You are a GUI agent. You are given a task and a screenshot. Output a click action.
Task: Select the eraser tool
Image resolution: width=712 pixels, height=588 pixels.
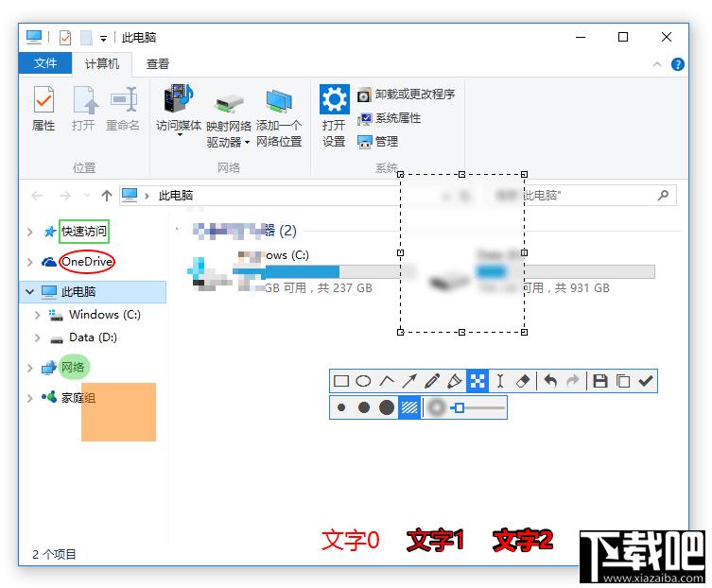(x=523, y=381)
